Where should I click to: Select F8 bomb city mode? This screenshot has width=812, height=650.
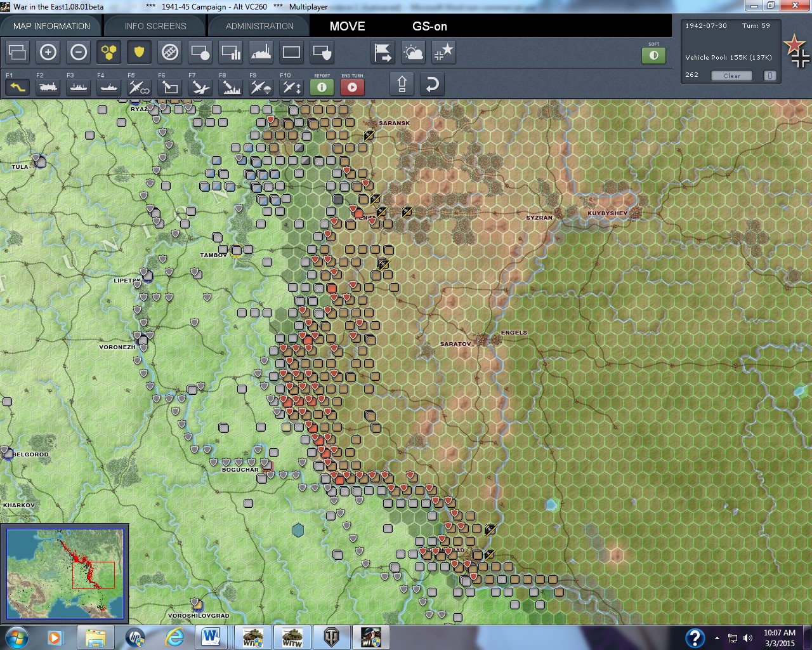click(231, 86)
